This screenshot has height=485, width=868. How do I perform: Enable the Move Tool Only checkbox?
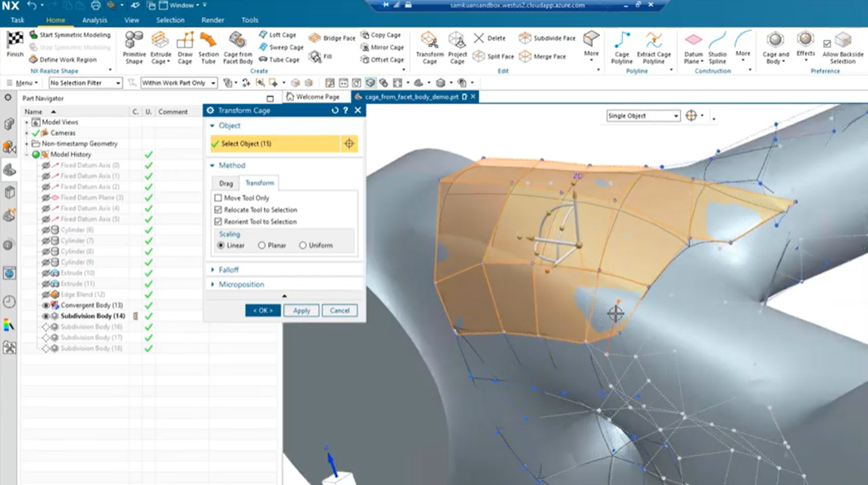tap(218, 198)
